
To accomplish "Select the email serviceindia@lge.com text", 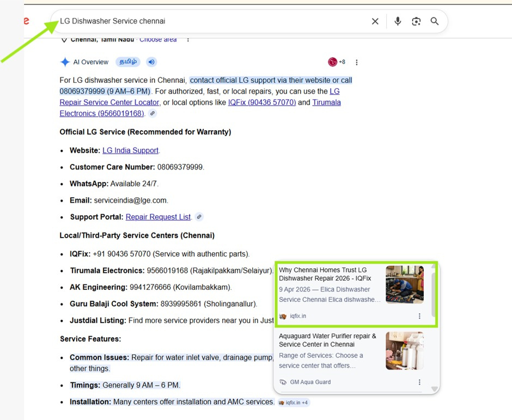I will tap(130, 200).
